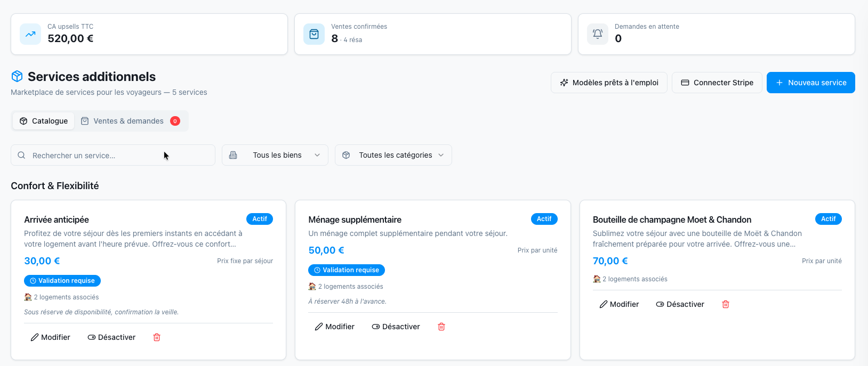
Task: Click the Actif badge on Ménage supplémentaire
Action: tap(544, 219)
